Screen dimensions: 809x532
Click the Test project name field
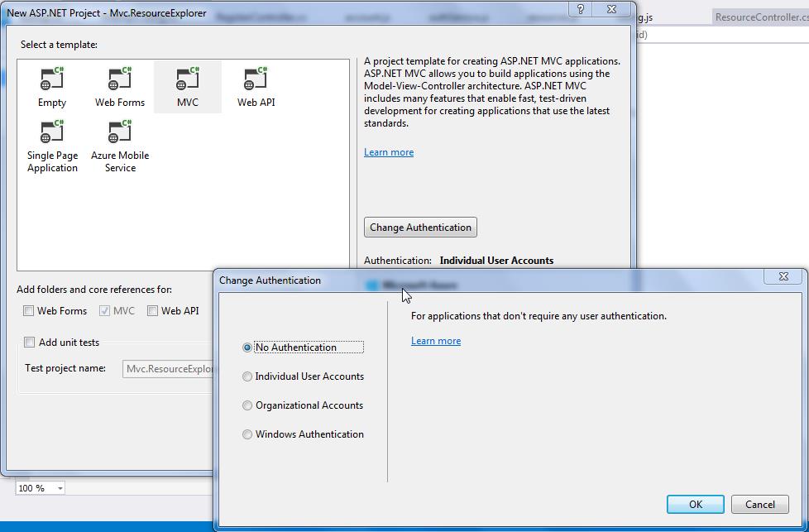point(168,368)
